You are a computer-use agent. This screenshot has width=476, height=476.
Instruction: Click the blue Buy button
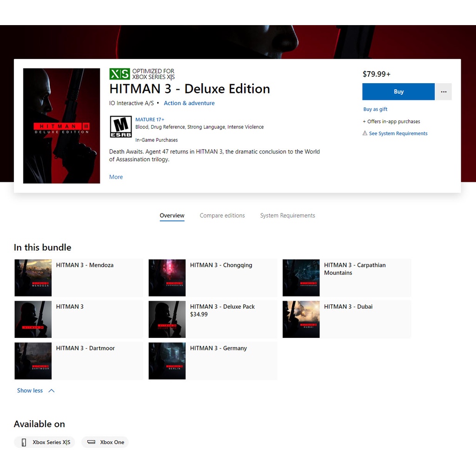point(398,92)
